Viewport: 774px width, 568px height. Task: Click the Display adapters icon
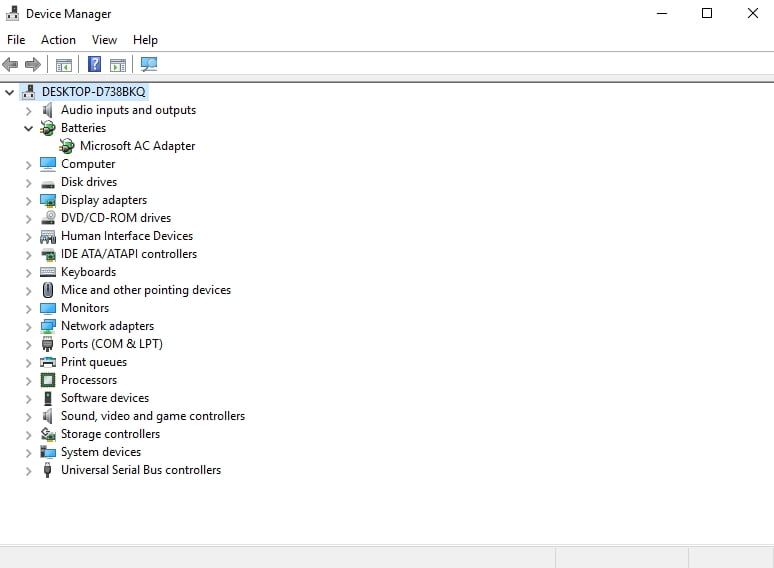pyautogui.click(x=48, y=200)
